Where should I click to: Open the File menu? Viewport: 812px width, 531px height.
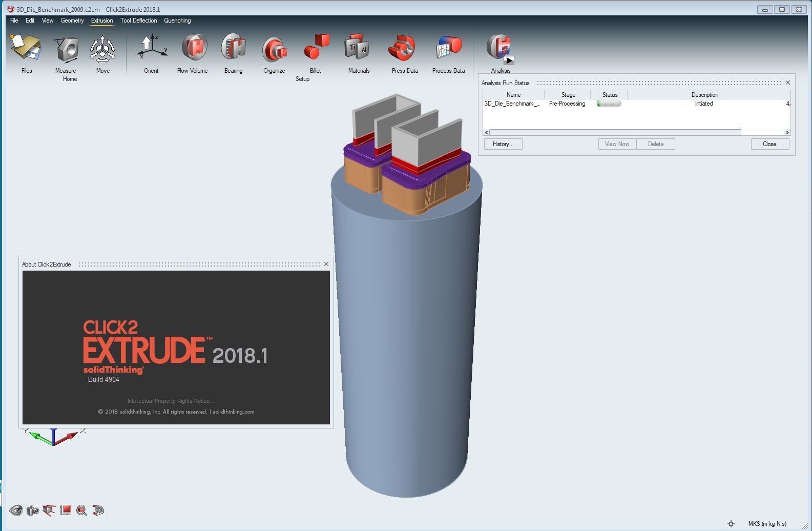14,21
